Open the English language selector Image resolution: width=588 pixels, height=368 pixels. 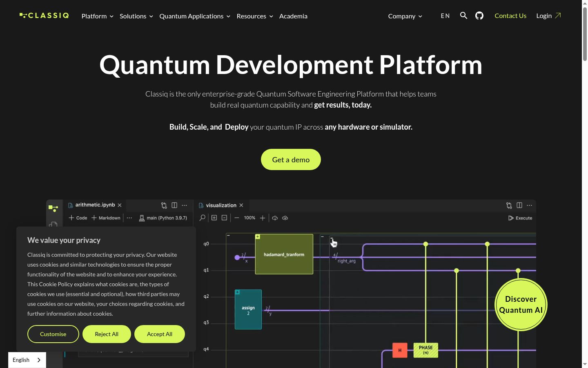click(27, 360)
